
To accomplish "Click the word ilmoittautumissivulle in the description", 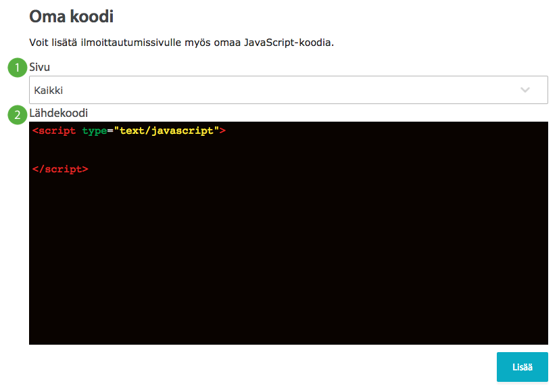I will pos(131,43).
